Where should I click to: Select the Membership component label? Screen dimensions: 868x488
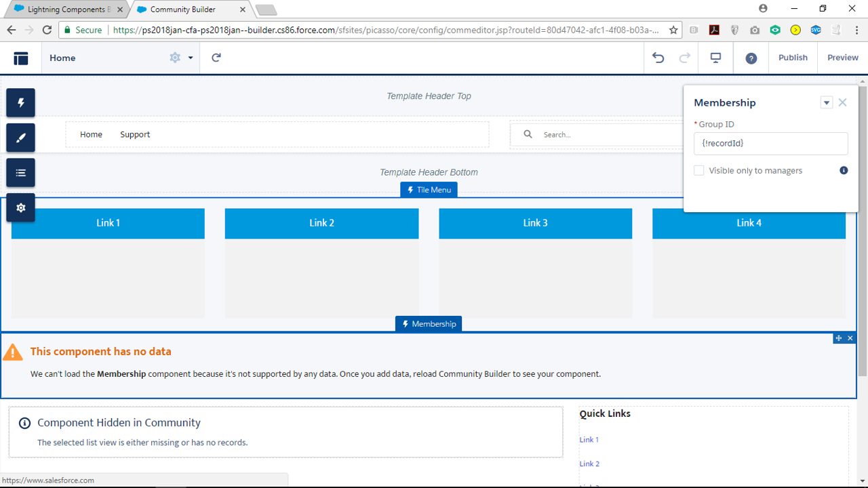(x=429, y=324)
